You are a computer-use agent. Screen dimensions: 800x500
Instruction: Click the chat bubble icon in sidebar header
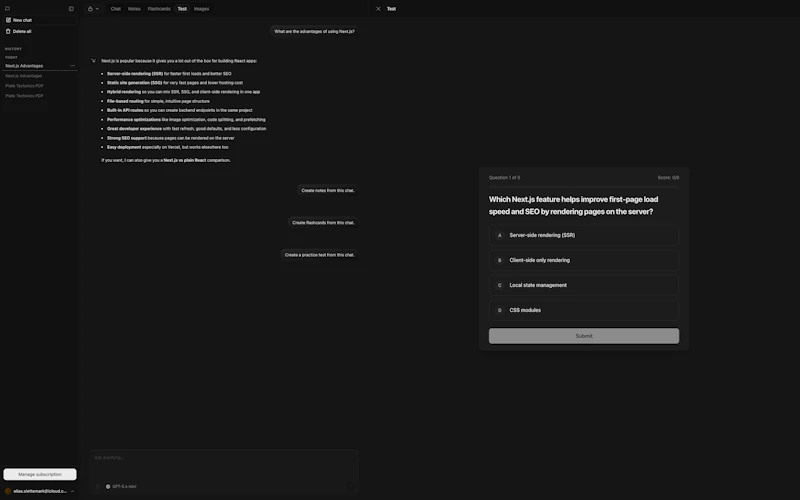click(7, 9)
